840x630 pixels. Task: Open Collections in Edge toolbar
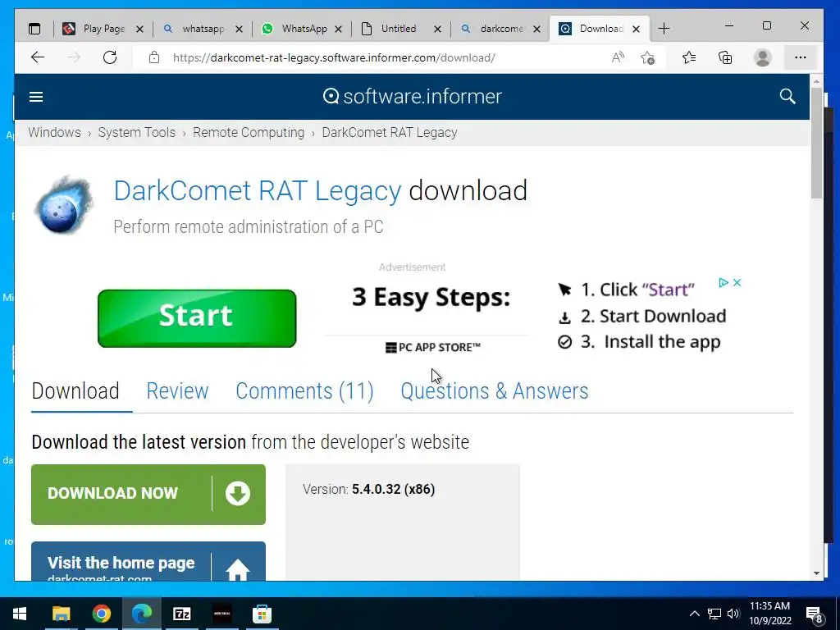(x=725, y=57)
